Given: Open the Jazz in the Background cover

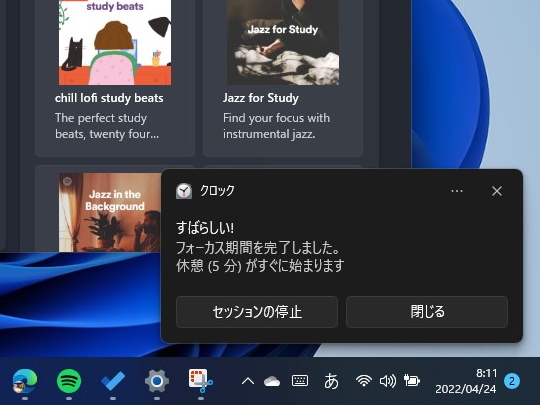Looking at the screenshot, I should click(x=110, y=212).
